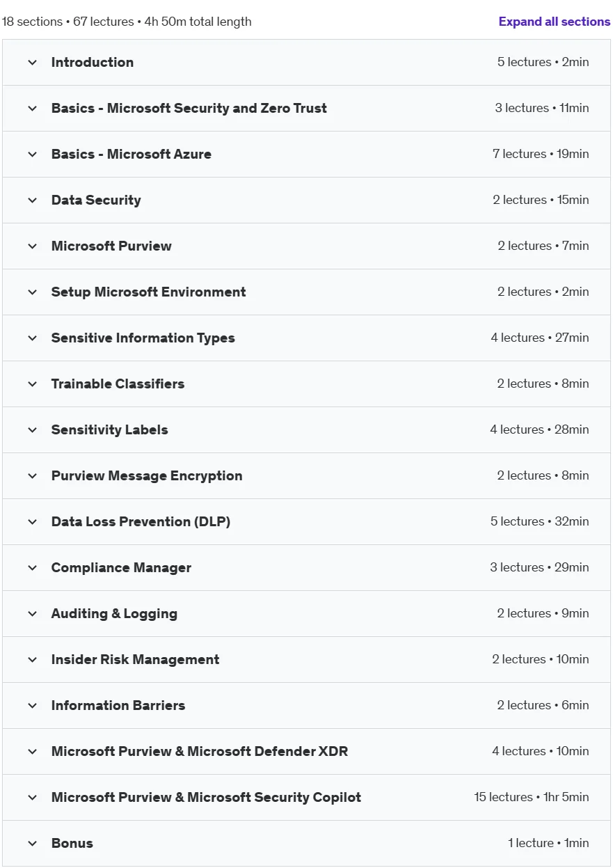Toggle the Auditing & Logging chevron
This screenshot has width=613, height=868.
(32, 614)
